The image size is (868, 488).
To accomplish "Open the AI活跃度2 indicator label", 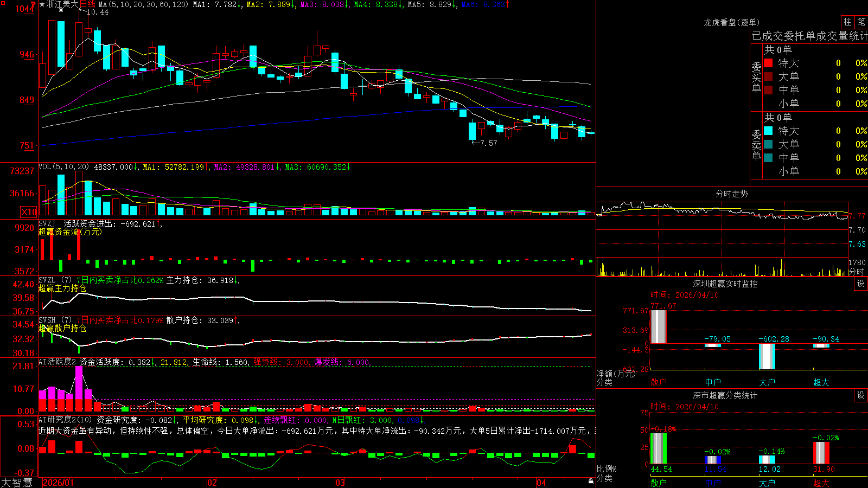I will coord(58,362).
